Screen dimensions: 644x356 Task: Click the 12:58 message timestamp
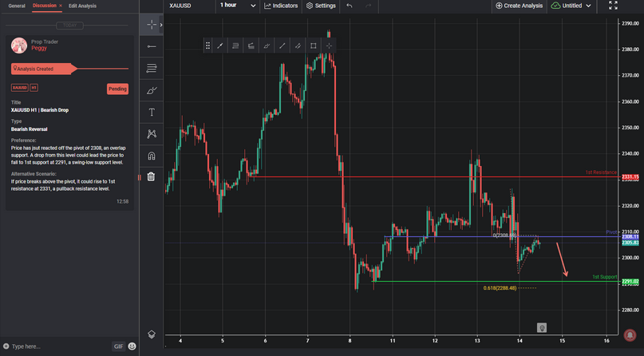click(x=122, y=202)
